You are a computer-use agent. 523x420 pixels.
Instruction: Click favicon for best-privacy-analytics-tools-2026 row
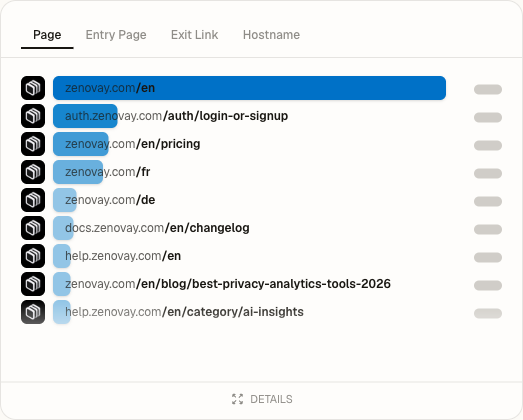pos(33,284)
